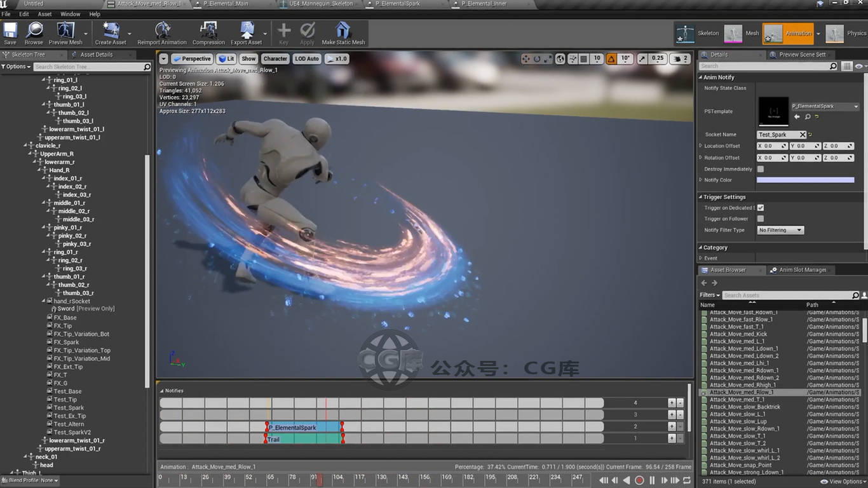Switch to the Asset Details tab
The height and width of the screenshot is (488, 868).
(x=96, y=55)
